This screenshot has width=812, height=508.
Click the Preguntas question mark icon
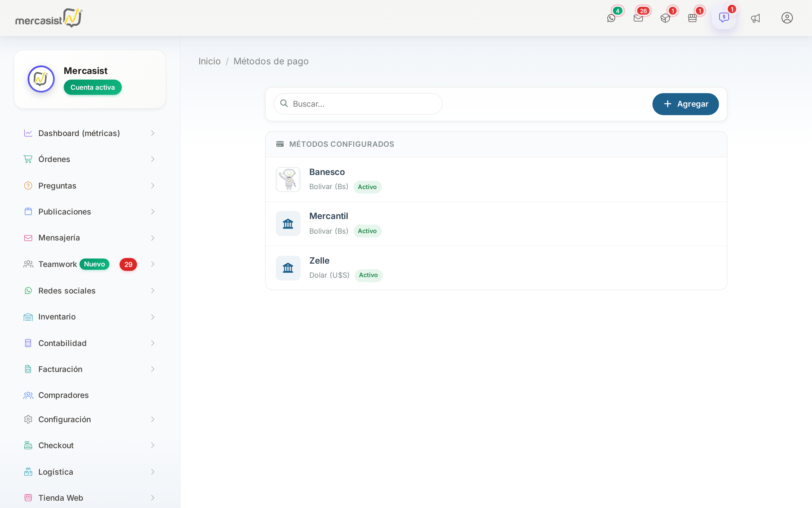(28, 186)
